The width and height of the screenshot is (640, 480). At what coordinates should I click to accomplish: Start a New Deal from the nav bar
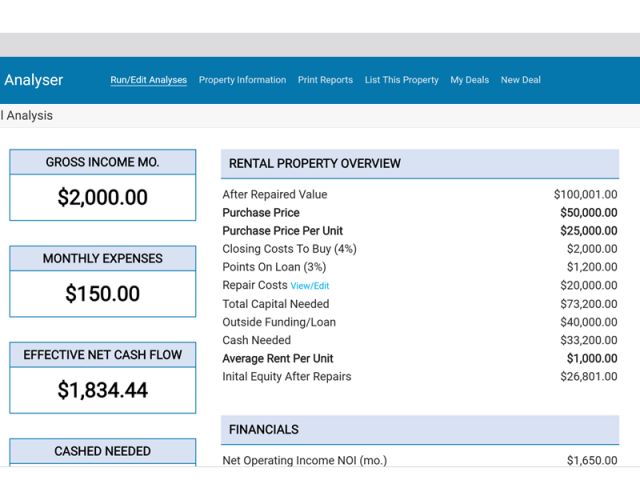point(521,80)
